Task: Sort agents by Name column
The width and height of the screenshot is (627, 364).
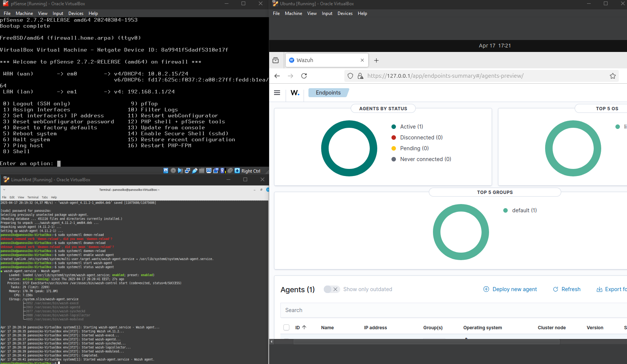Action: [328, 327]
